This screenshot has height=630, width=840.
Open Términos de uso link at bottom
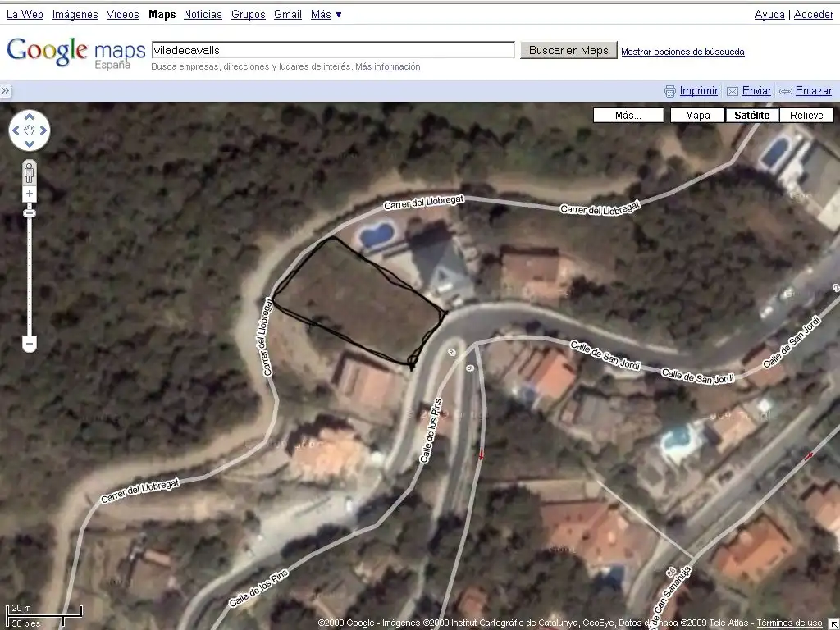coord(789,623)
